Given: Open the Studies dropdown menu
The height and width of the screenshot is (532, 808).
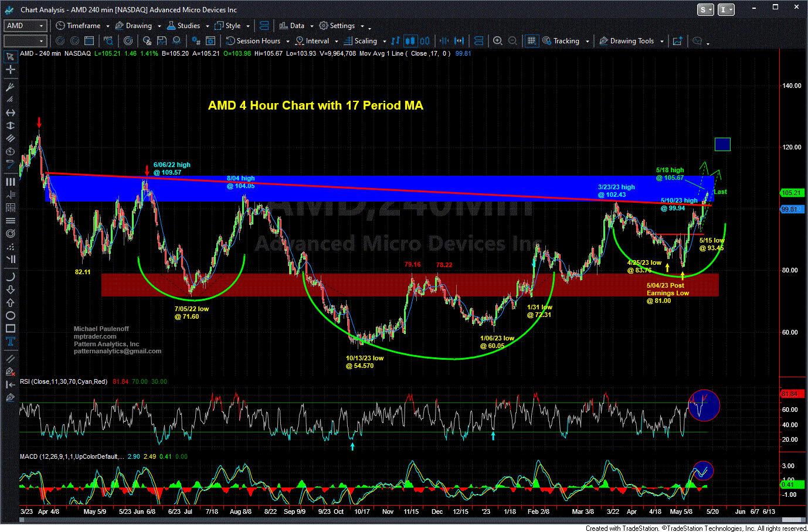Looking at the screenshot, I should pyautogui.click(x=187, y=26).
